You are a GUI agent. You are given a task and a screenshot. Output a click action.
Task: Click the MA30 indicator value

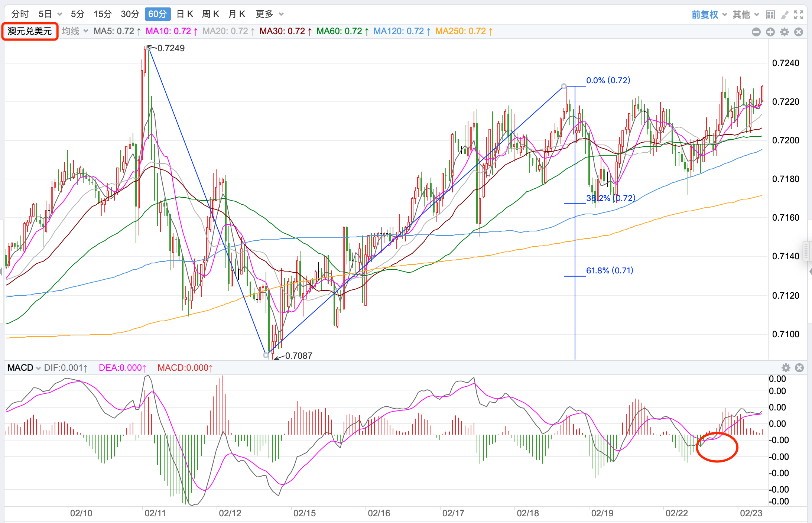pos(286,31)
